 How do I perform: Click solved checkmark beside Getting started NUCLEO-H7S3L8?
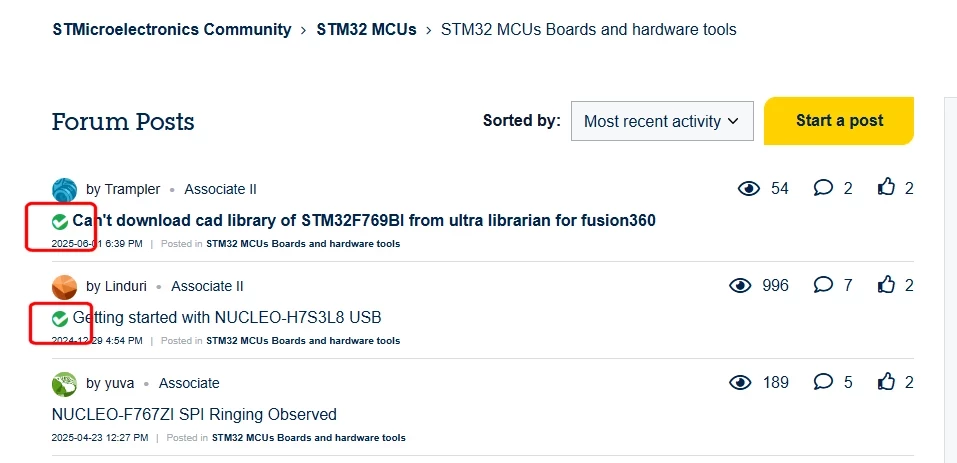point(60,318)
